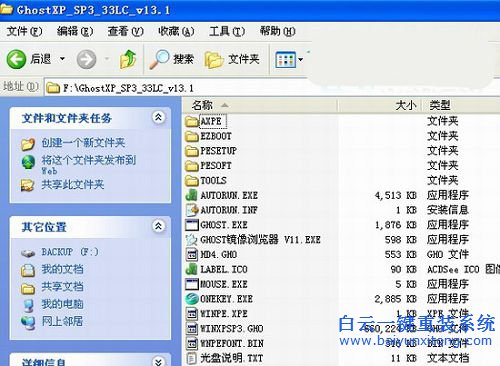Open the Search (搜索) toolbar button
Image resolution: width=500 pixels, height=366 pixels.
(x=171, y=59)
